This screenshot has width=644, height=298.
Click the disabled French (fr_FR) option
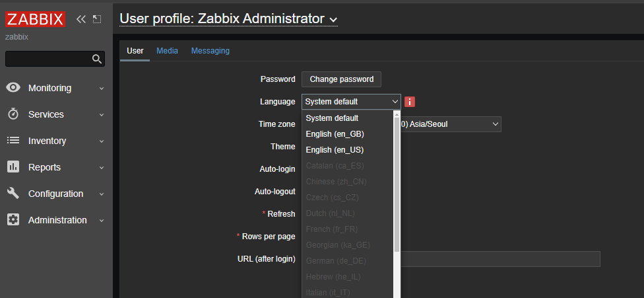click(x=348, y=229)
